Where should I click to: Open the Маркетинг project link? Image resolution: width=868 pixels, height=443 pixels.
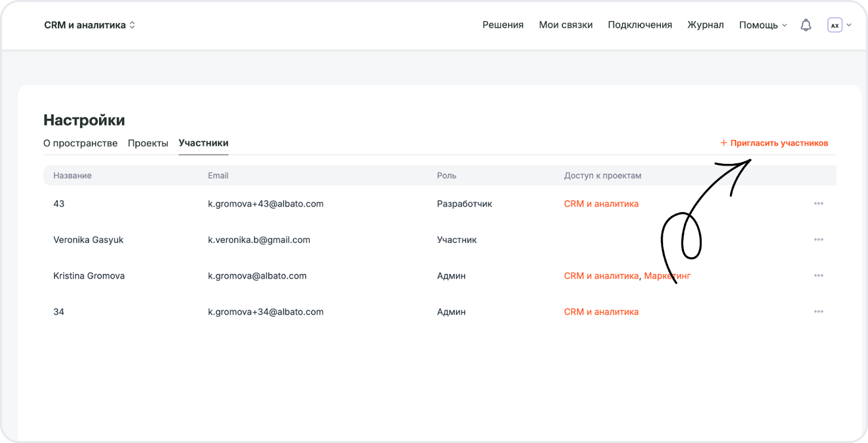(667, 276)
